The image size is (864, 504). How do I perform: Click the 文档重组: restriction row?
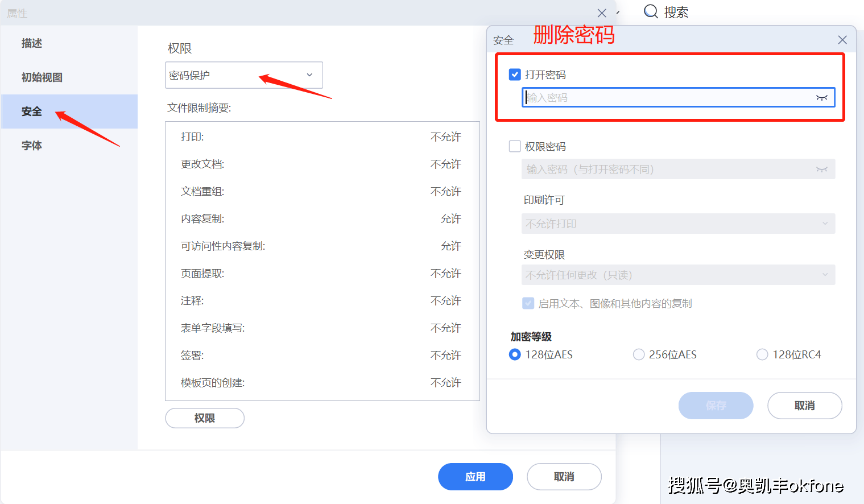tap(322, 192)
